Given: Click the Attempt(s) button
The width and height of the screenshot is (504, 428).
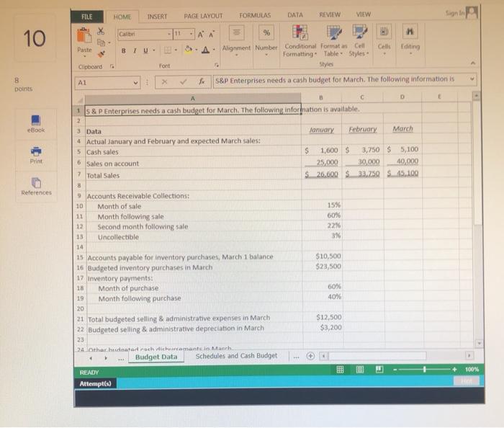Looking at the screenshot, I should coord(96,383).
